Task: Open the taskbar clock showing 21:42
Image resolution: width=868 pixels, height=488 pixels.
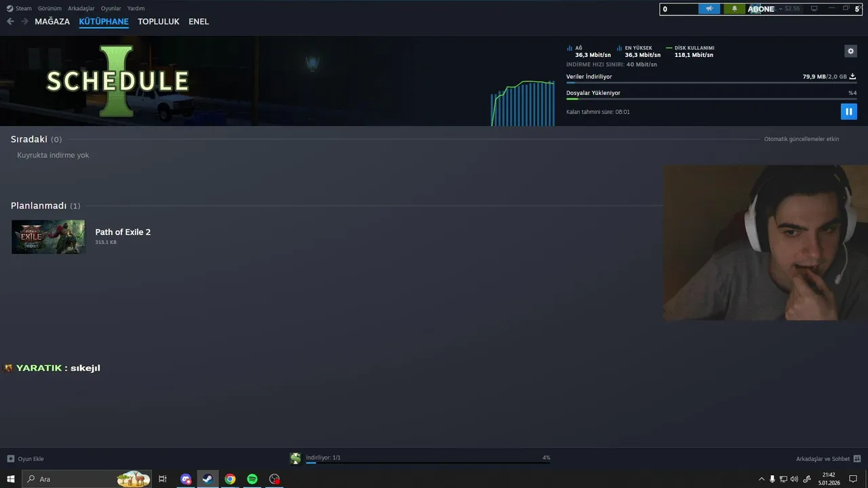Action: (829, 479)
